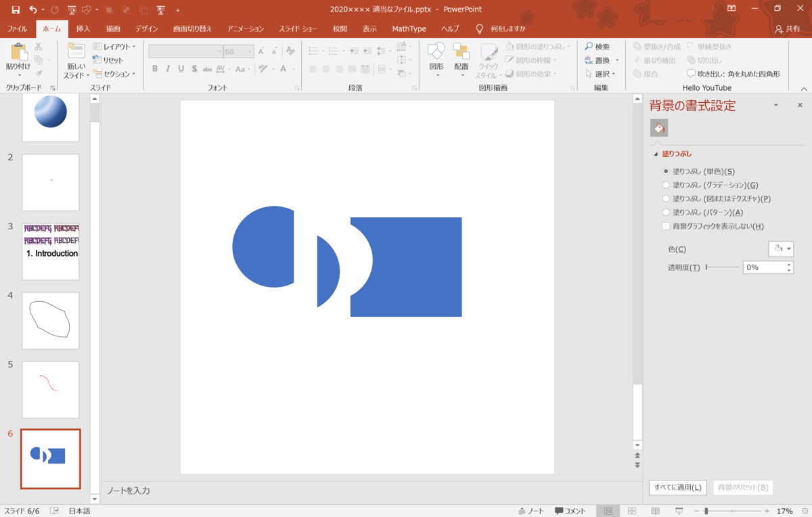Open the Arrange objects menu
812x517 pixels.
point(461,60)
